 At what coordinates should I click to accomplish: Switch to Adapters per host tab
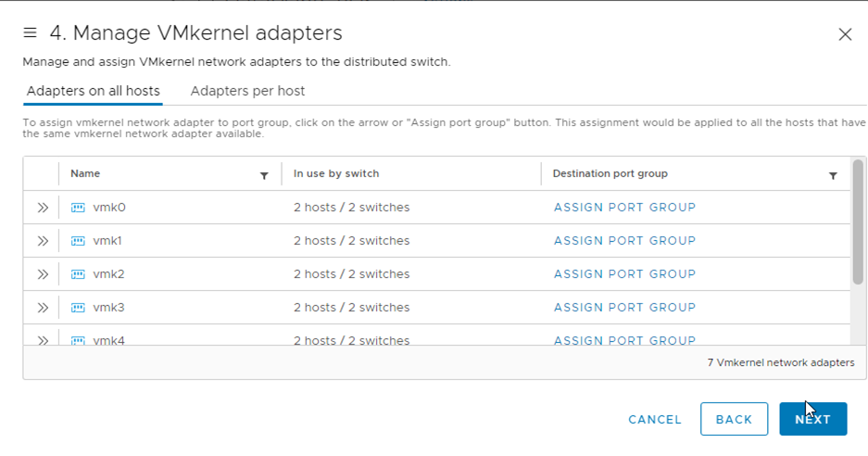click(x=247, y=91)
